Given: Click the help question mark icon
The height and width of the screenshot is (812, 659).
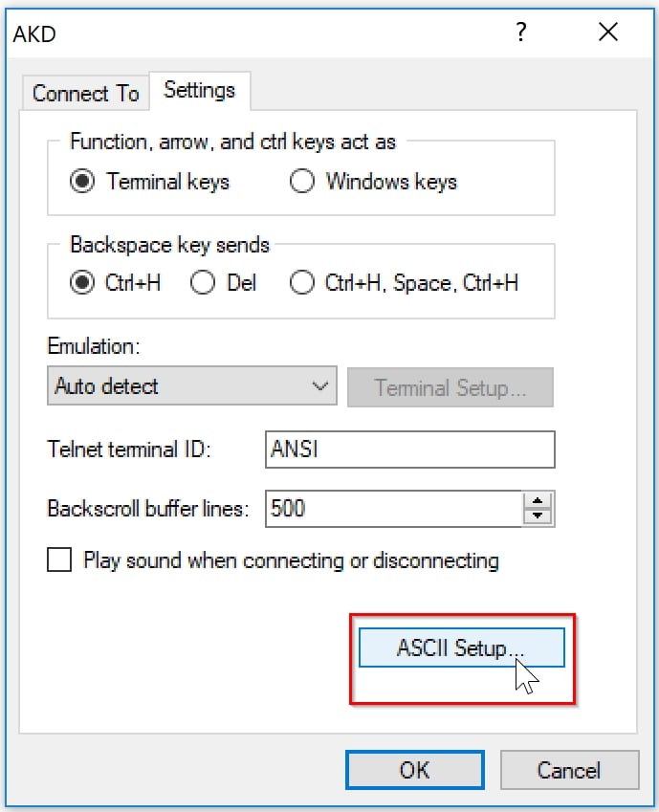Looking at the screenshot, I should click(x=521, y=33).
